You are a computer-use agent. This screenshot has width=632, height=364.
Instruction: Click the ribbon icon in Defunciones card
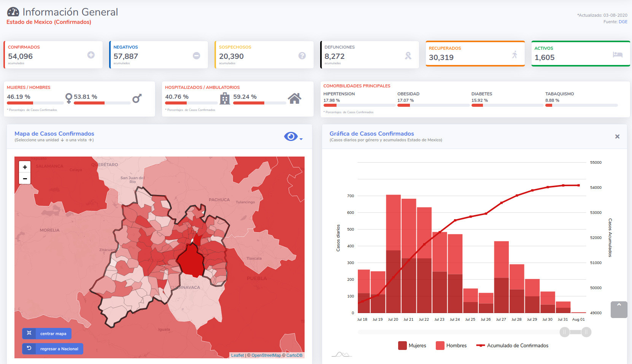click(x=408, y=55)
